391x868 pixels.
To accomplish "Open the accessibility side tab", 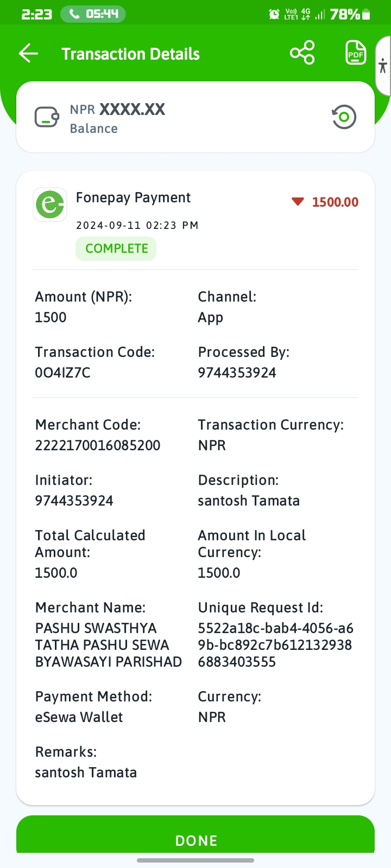I will click(383, 66).
